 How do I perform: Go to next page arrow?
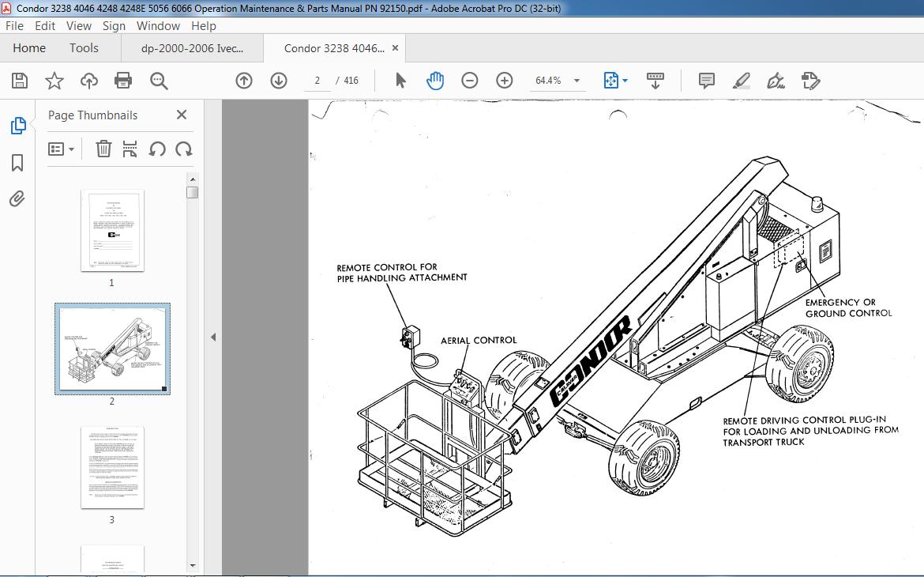point(279,81)
